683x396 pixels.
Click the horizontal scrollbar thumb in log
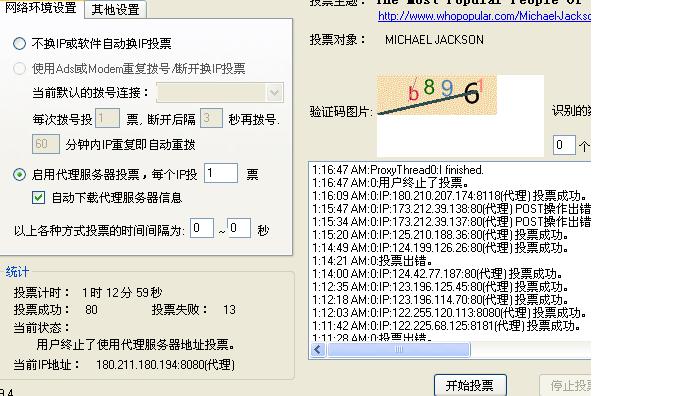point(399,349)
